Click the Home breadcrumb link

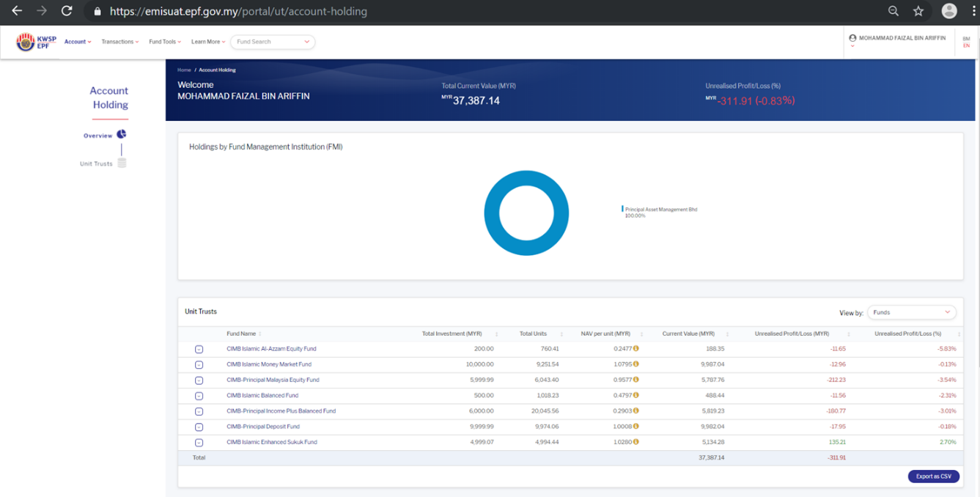(x=184, y=70)
